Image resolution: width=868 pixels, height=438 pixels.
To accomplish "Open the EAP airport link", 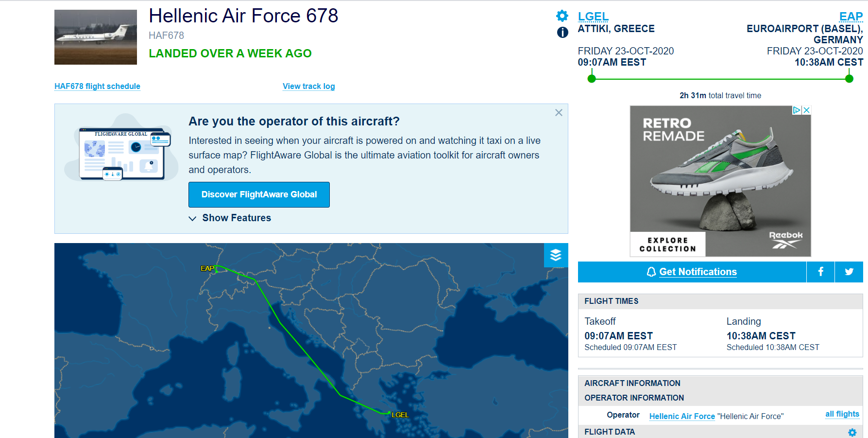I will coord(851,17).
